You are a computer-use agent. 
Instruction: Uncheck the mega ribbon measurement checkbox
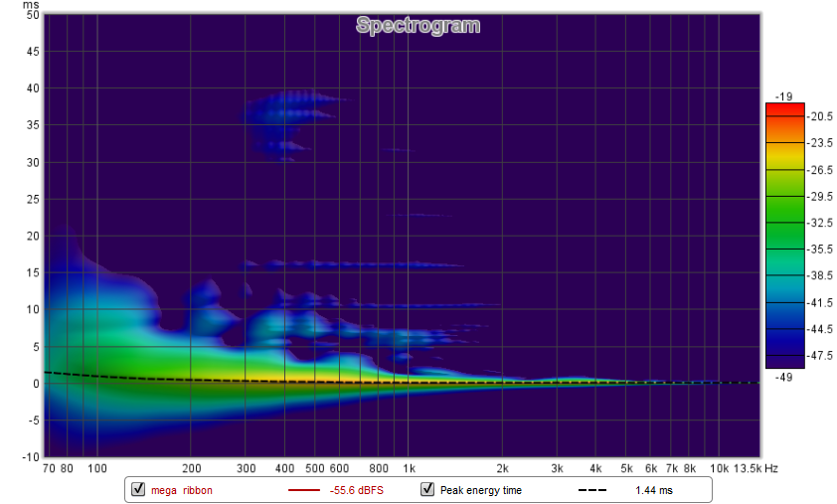(138, 489)
